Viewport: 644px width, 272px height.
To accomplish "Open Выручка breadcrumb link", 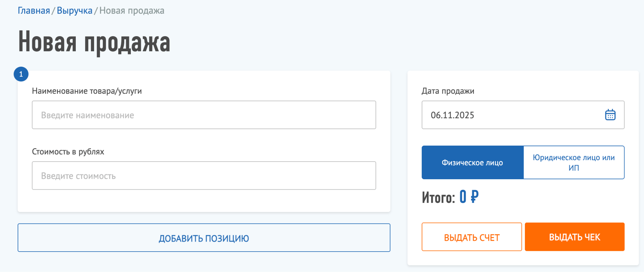I will tap(75, 11).
